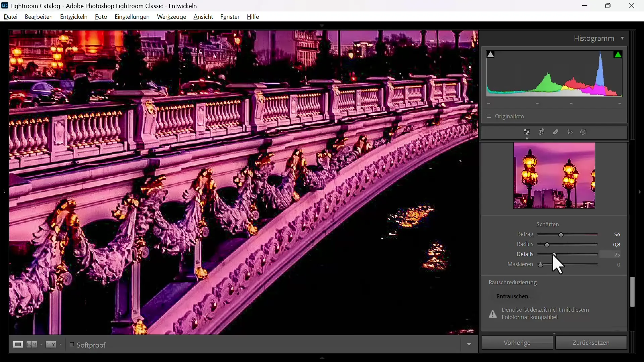Click the before/after view toggle icon
This screenshot has width=644, height=362.
point(50,345)
